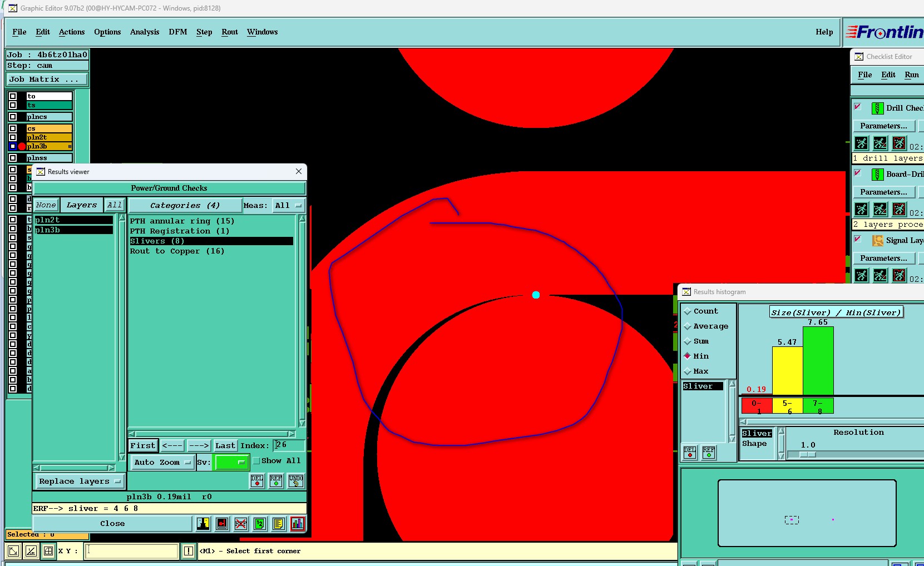The height and width of the screenshot is (566, 924).
Task: Click green 7-8 range swatch in histogram
Action: click(818, 406)
